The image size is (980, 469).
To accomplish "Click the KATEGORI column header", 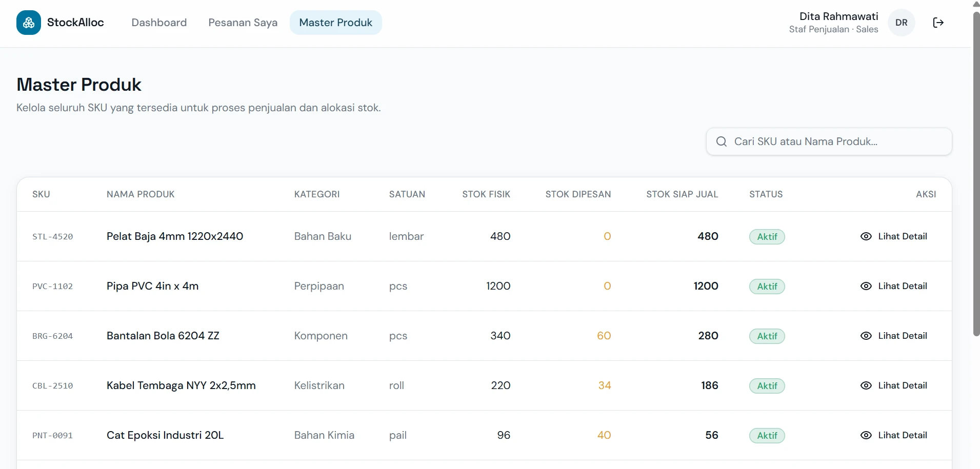I will (x=317, y=194).
